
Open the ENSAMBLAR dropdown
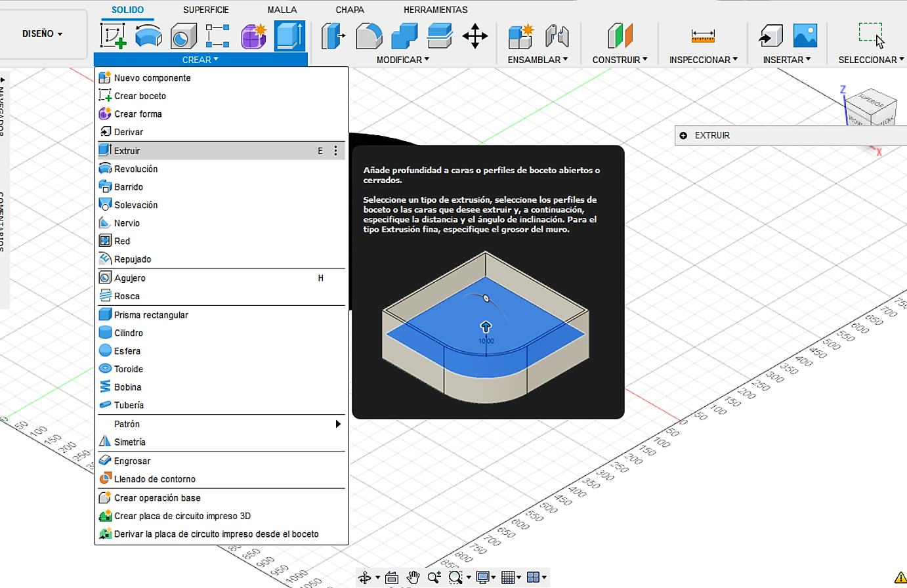pyautogui.click(x=538, y=60)
